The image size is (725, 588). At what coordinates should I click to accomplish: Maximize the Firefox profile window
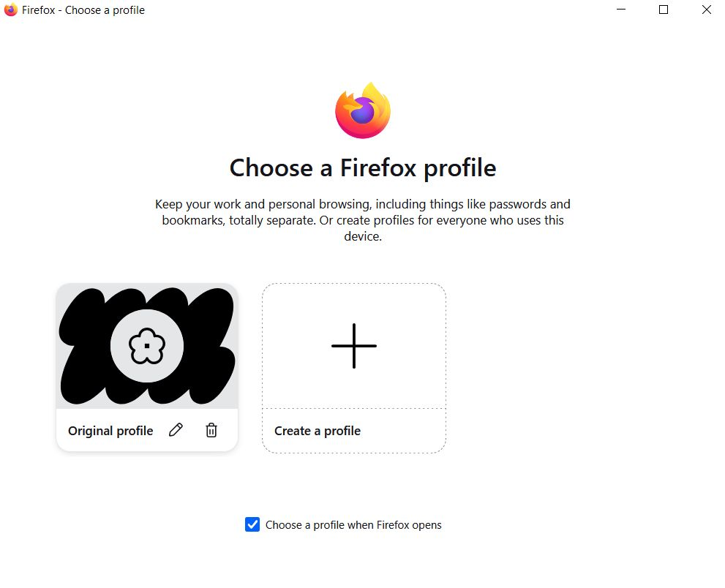pos(664,10)
